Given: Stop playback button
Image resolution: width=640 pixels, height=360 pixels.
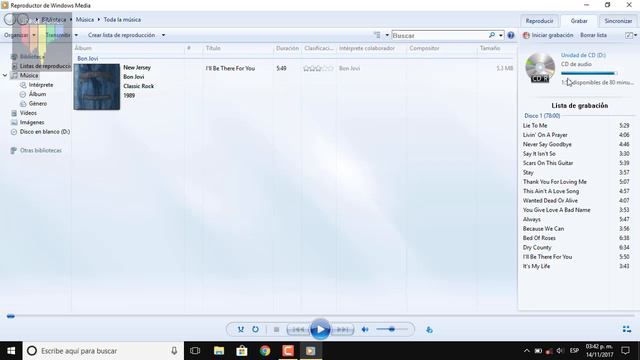Looking at the screenshot, I should coord(276,329).
